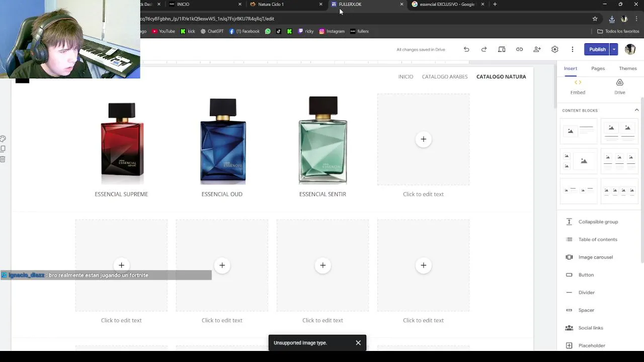Open the section background palette icon

(x=3, y=139)
